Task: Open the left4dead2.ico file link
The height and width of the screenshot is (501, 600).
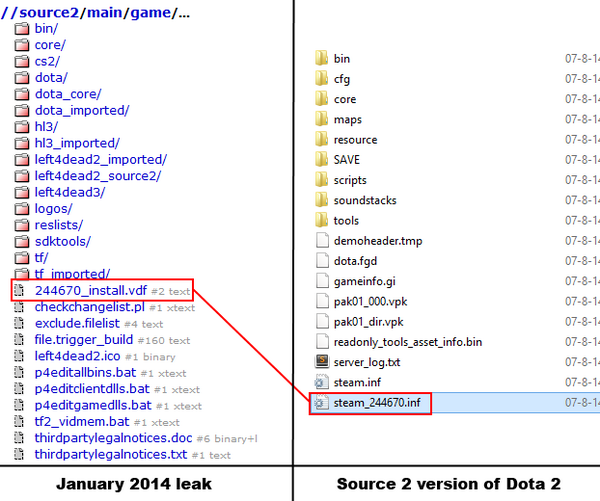Action: 78,356
